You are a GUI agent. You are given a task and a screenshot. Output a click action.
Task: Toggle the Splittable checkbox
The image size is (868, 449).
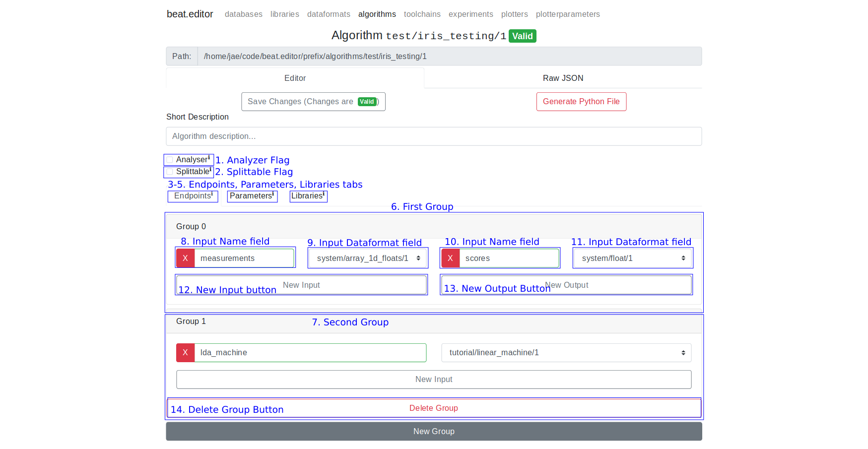(170, 172)
